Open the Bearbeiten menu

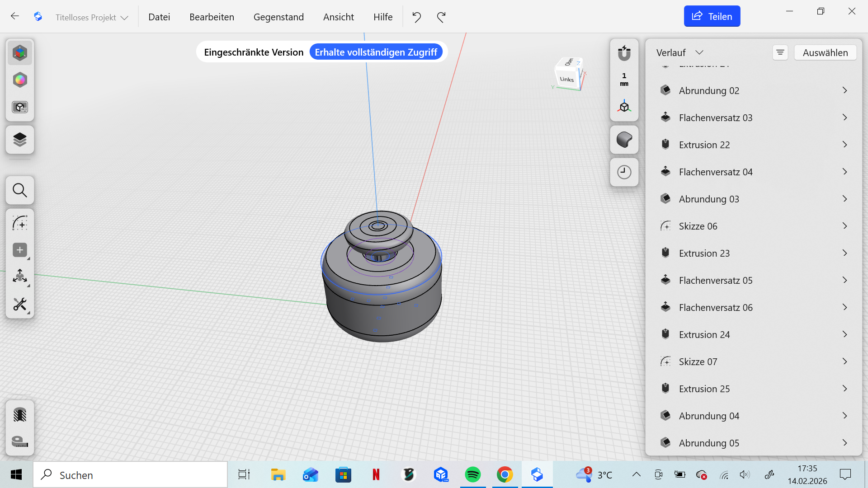tap(212, 17)
